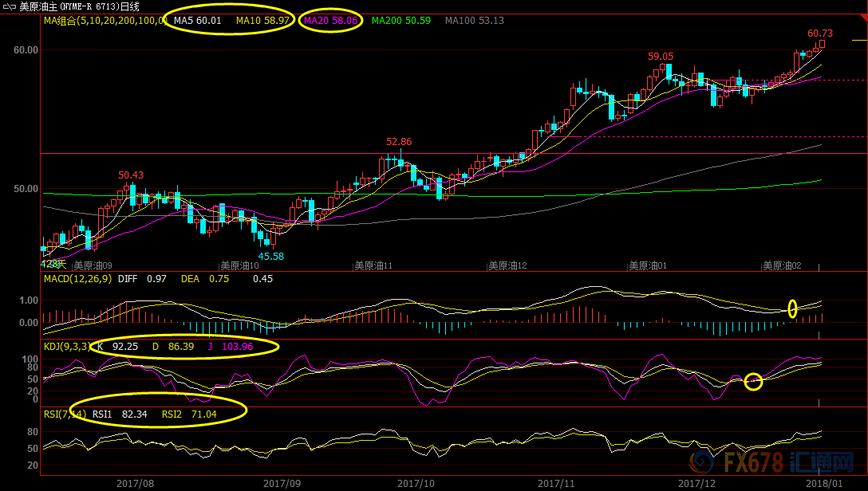Click the 50.43 peak price label

point(131,175)
